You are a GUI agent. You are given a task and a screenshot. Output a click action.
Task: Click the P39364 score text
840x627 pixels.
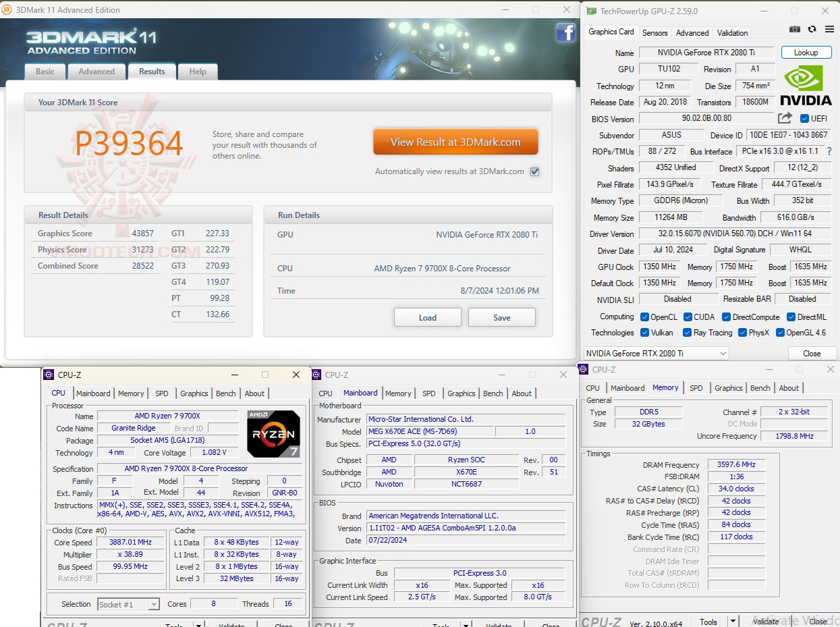click(x=129, y=143)
